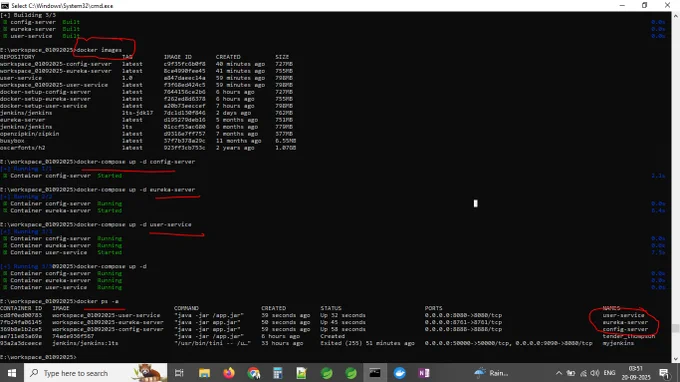Select the Command Prompt taskbar icon
680x382 pixels.
tap(375, 373)
